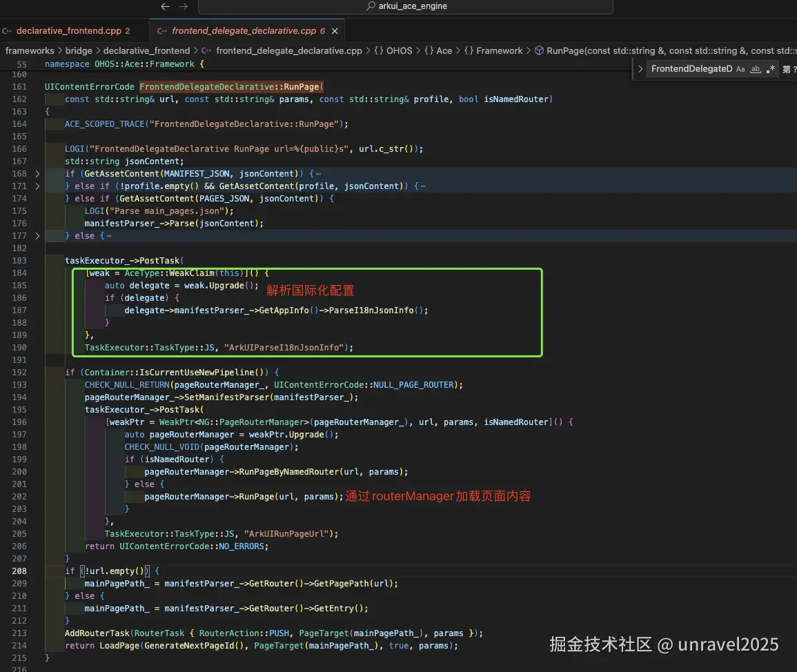The width and height of the screenshot is (797, 672).
Task: Click !url.empty() condition on line 208
Action: pyautogui.click(x=115, y=571)
